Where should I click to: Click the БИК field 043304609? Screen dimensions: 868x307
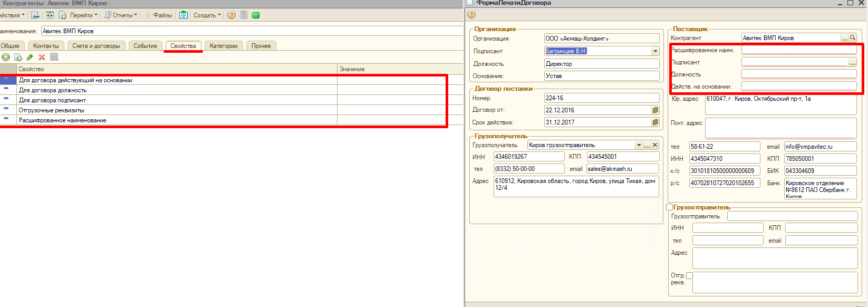pyautogui.click(x=820, y=171)
